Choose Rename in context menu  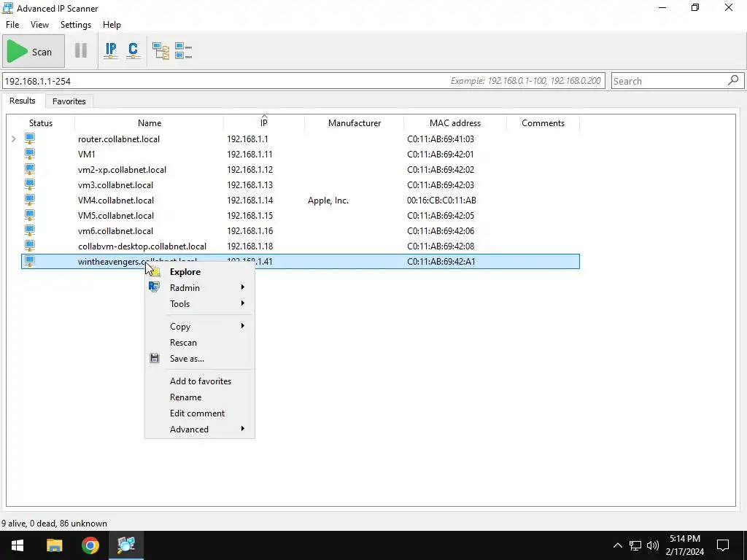[x=200, y=397]
